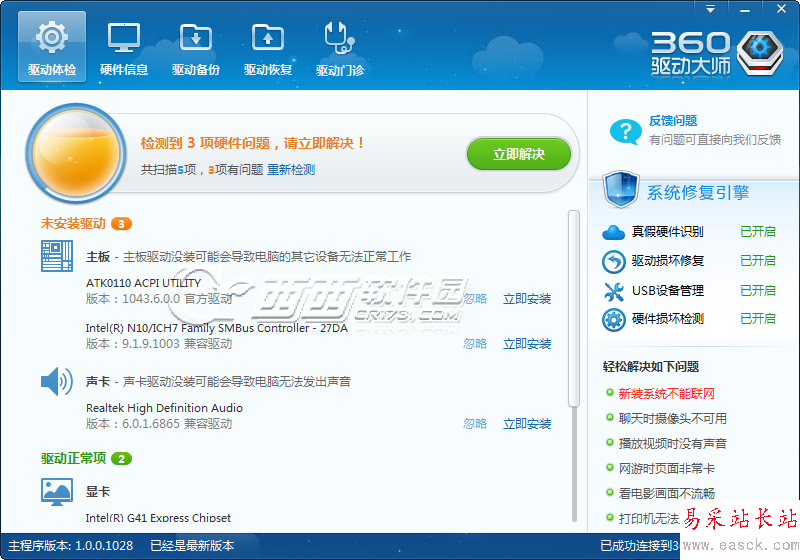Viewport: 800px width, 560px height.
Task: Click the 驱动损坏修复 label
Action: pos(667,261)
